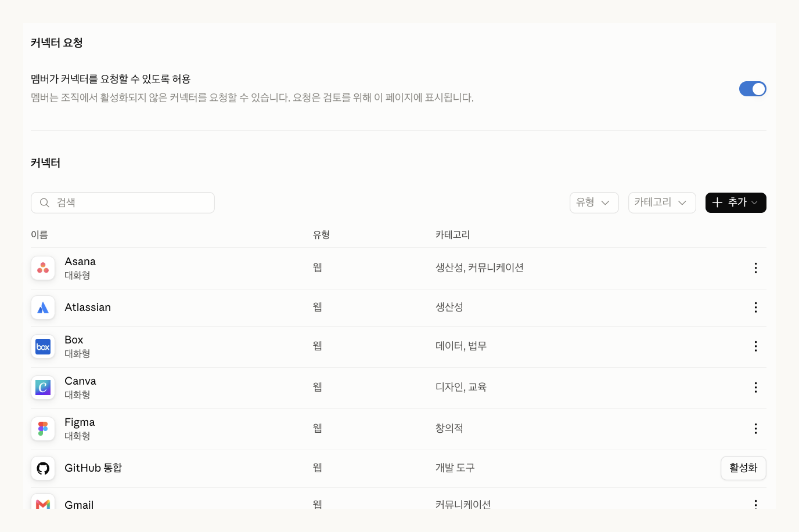The image size is (799, 532).
Task: Click the 카테고리 column header in the table
Action: tap(452, 235)
